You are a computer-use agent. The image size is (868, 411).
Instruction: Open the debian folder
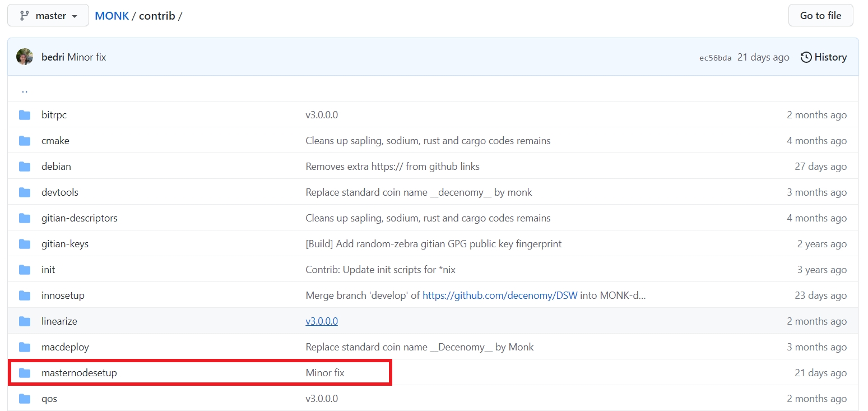tap(56, 167)
